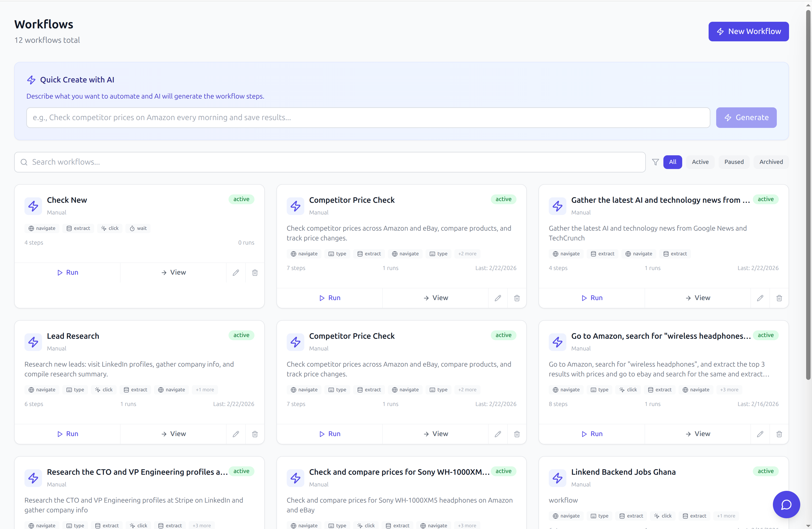View the Lead Research workflow
The image size is (812, 529).
[173, 434]
